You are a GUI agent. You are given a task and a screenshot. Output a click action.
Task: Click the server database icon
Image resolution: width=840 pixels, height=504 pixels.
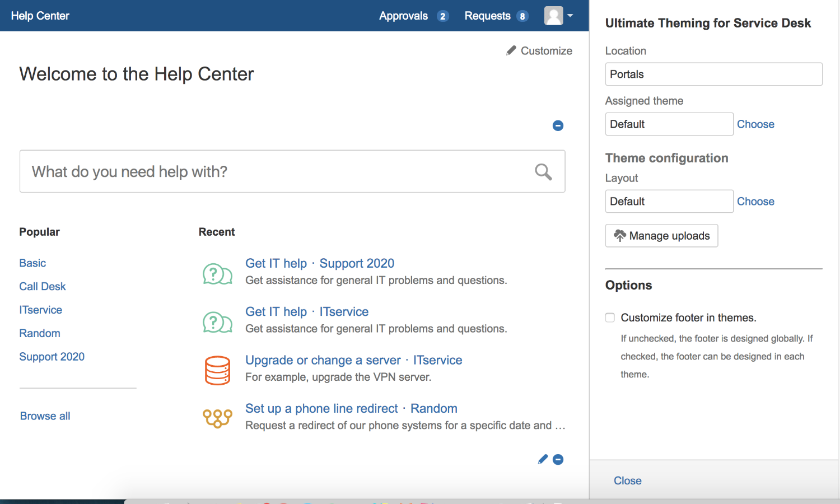(x=217, y=370)
